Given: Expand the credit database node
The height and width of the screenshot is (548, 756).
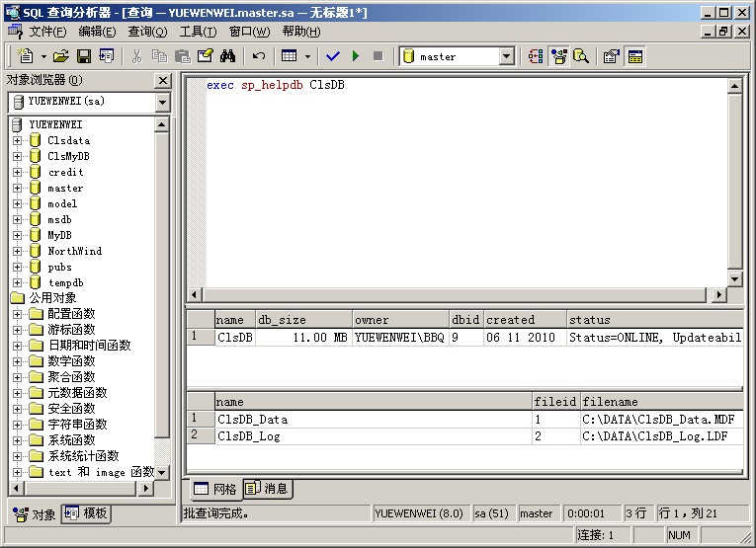Looking at the screenshot, I should tap(18, 173).
